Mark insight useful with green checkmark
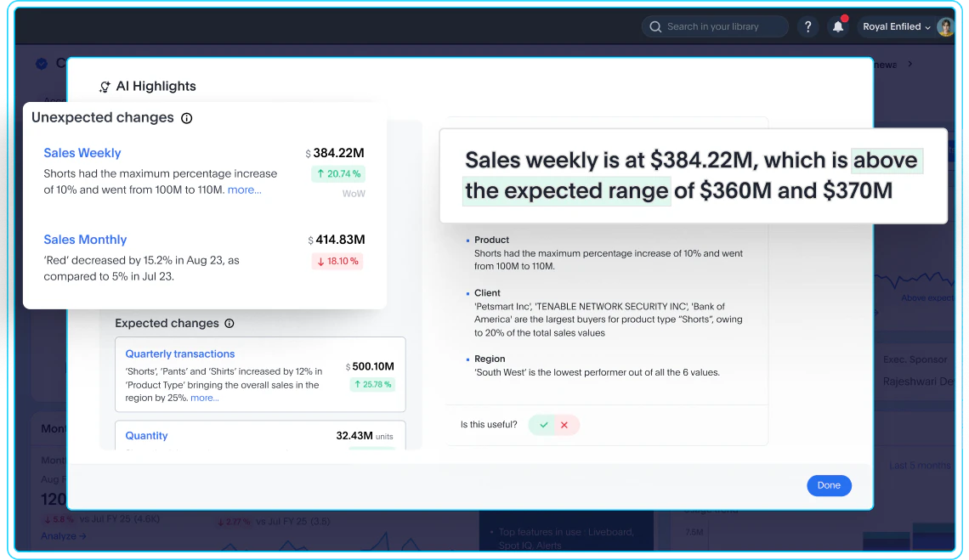 [x=544, y=425]
